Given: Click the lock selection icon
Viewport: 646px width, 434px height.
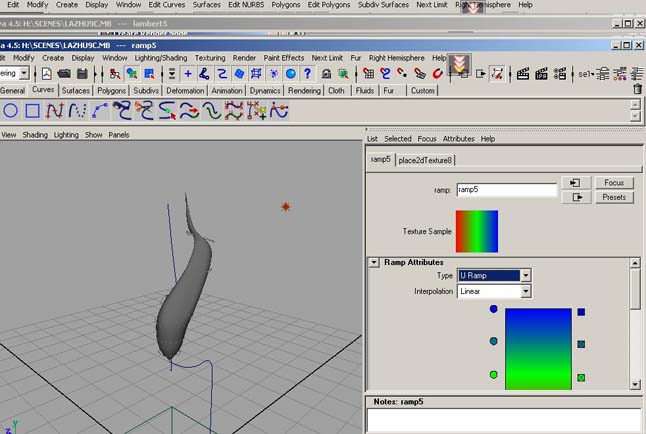Looking at the screenshot, I should [x=326, y=74].
